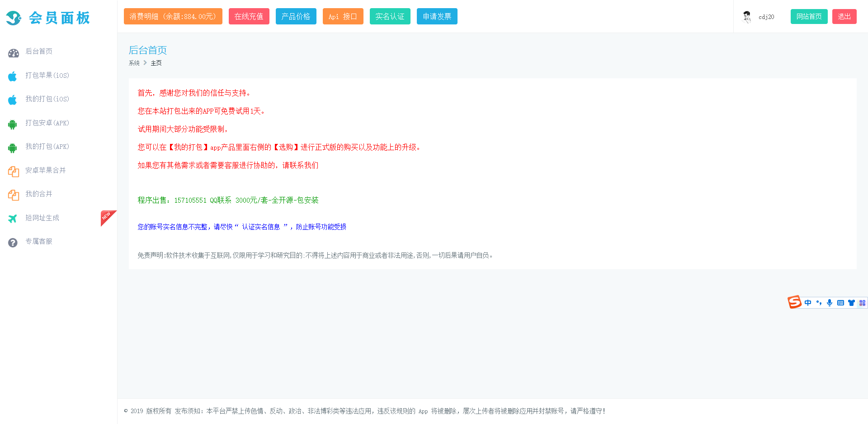Screen dimensions: 868x424
Task: Click the Sogou input method S logo
Action: click(794, 302)
